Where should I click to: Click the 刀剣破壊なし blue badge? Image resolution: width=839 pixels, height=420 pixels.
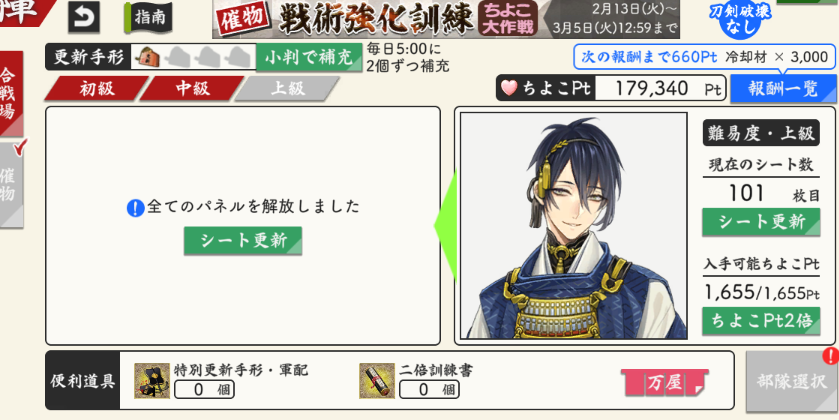[x=741, y=19]
